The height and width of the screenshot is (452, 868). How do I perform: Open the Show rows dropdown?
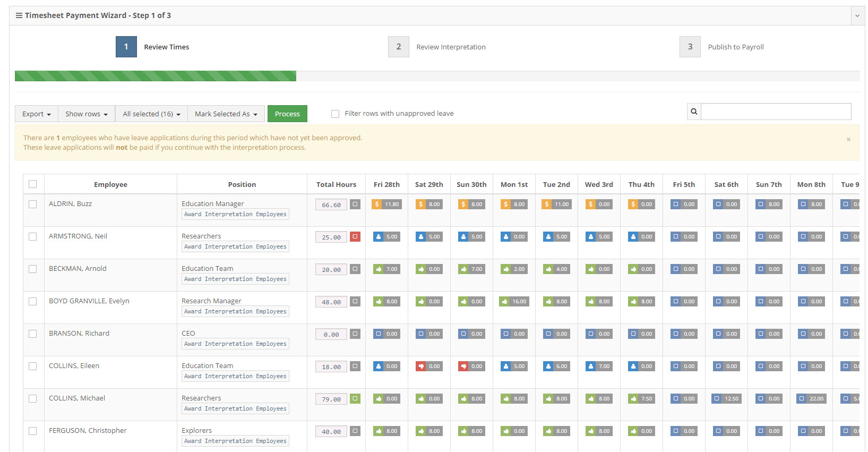87,114
